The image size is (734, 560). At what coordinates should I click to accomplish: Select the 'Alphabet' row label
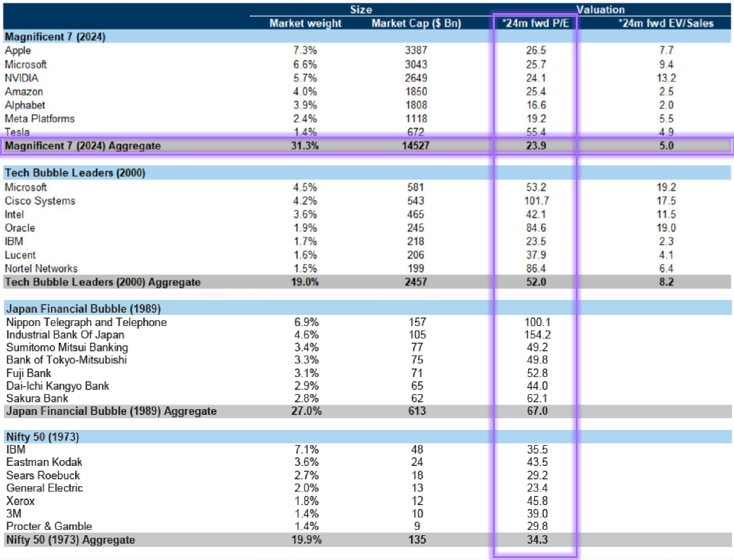point(25,105)
